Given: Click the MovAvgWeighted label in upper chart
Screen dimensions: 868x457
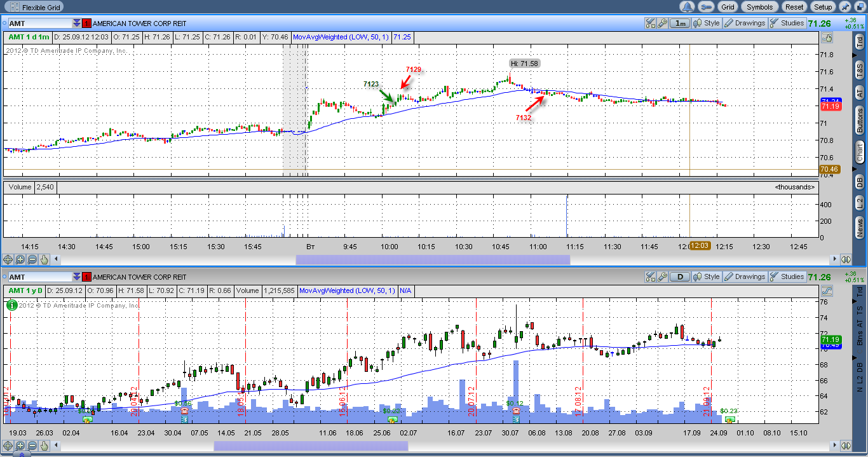Looking at the screenshot, I should pos(341,38).
